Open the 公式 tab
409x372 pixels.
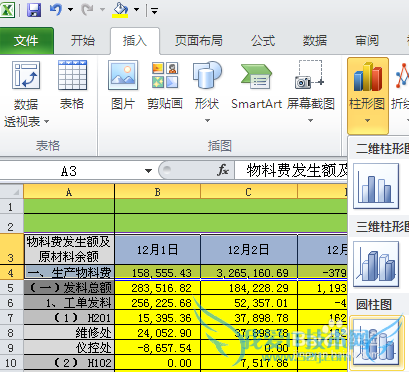(x=263, y=41)
